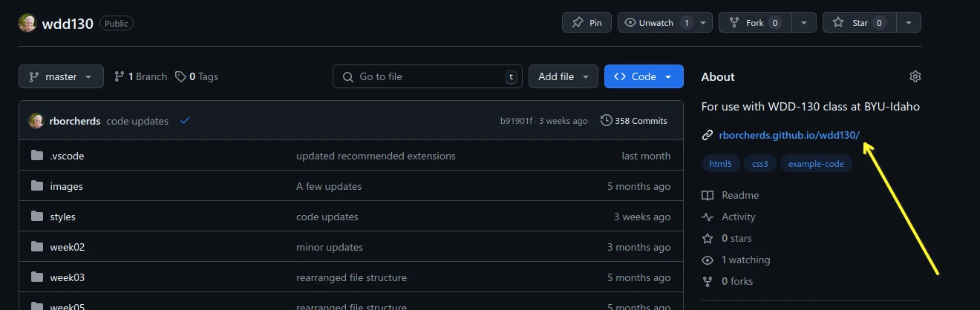Select the html5 topic tag
Image resolution: width=980 pixels, height=310 pixels.
coord(721,164)
